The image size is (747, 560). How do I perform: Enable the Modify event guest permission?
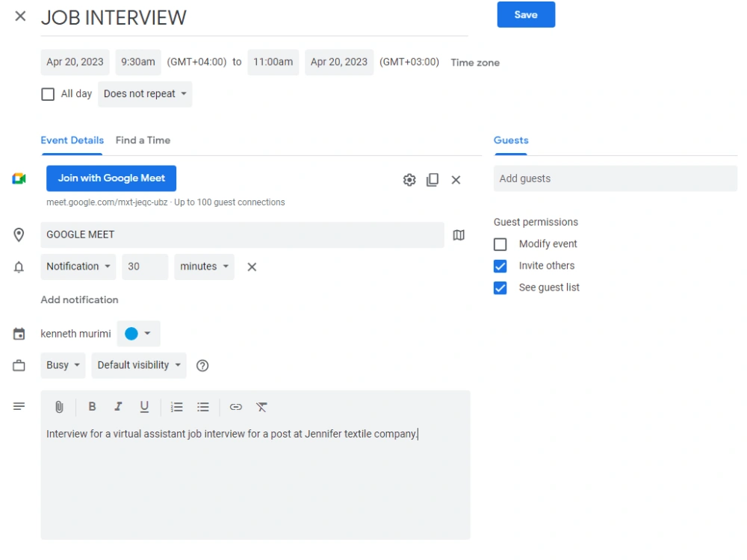500,244
